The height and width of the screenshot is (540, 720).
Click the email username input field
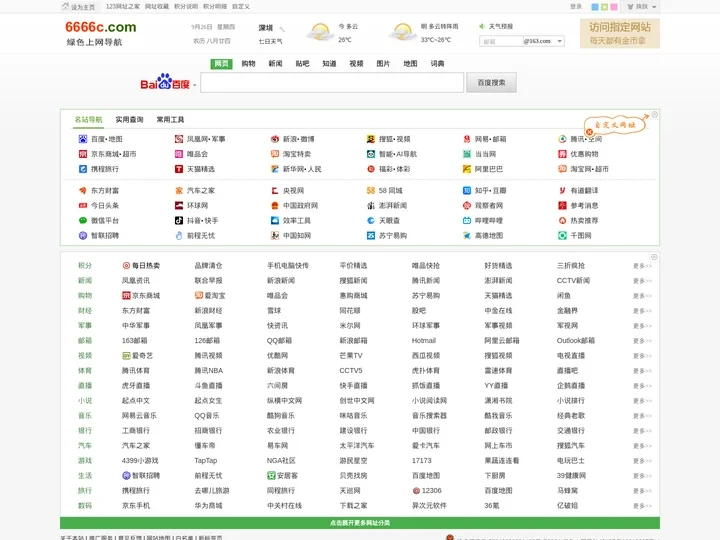tap(501, 41)
